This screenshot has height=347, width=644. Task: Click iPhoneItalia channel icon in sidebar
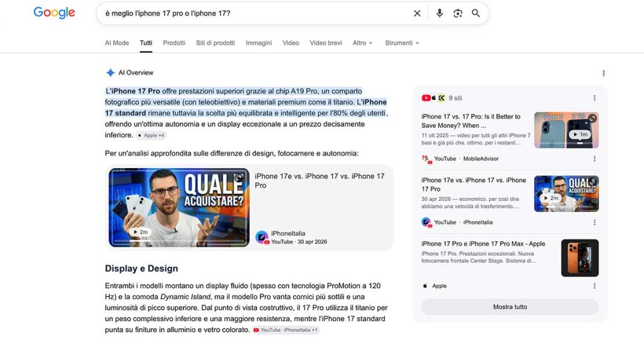(427, 222)
